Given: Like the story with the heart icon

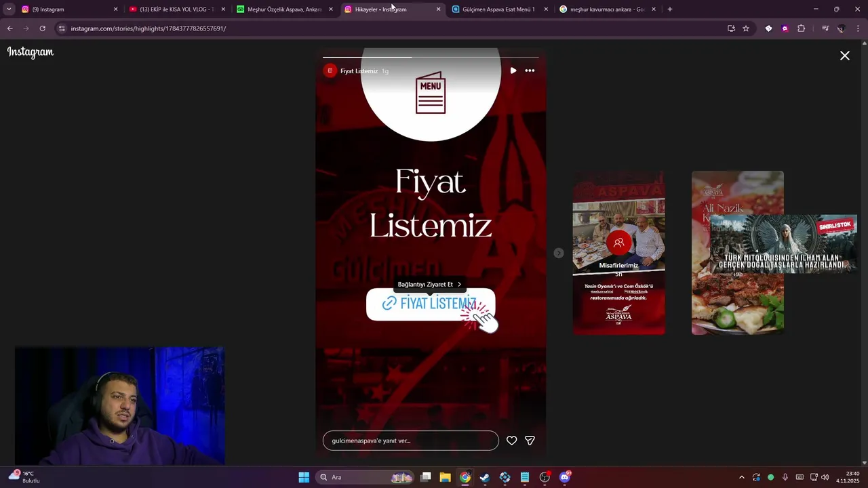Looking at the screenshot, I should coord(512,441).
